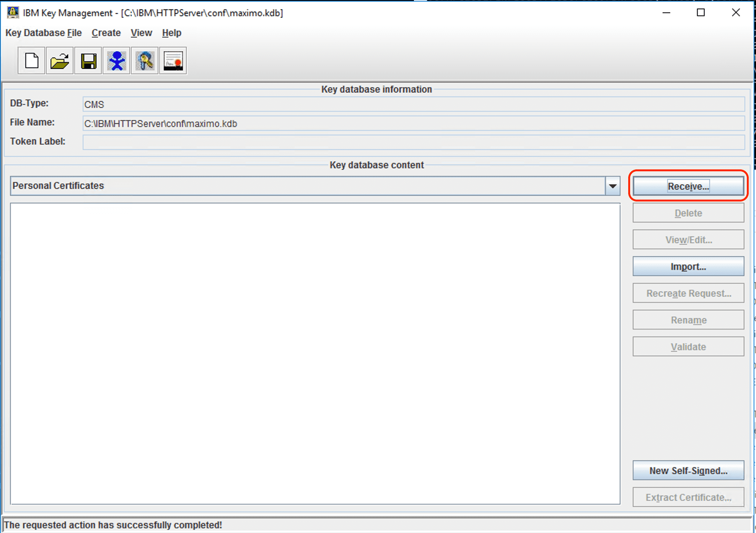This screenshot has width=756, height=533.
Task: Click the DB-Type field showing CMS
Action: [414, 104]
